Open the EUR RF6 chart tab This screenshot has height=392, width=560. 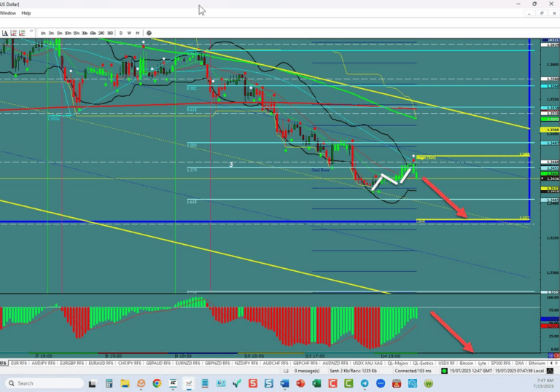19,363
